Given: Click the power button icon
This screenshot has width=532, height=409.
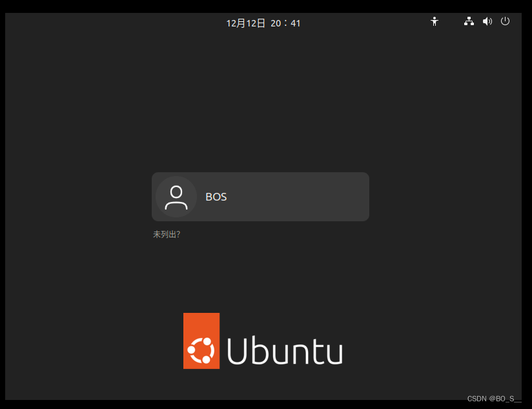Looking at the screenshot, I should coord(505,21).
